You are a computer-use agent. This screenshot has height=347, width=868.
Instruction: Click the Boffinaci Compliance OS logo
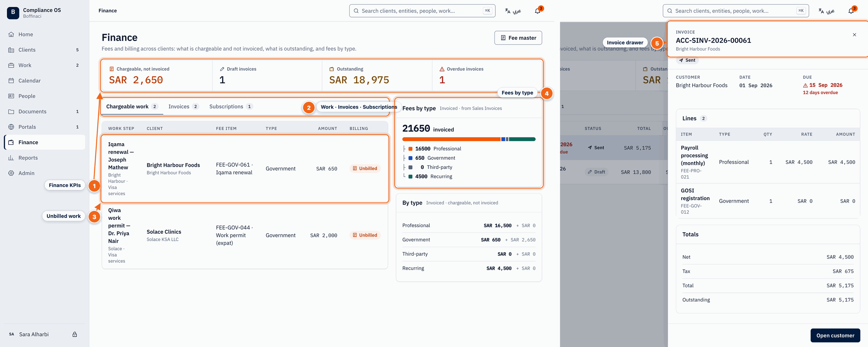(x=13, y=13)
